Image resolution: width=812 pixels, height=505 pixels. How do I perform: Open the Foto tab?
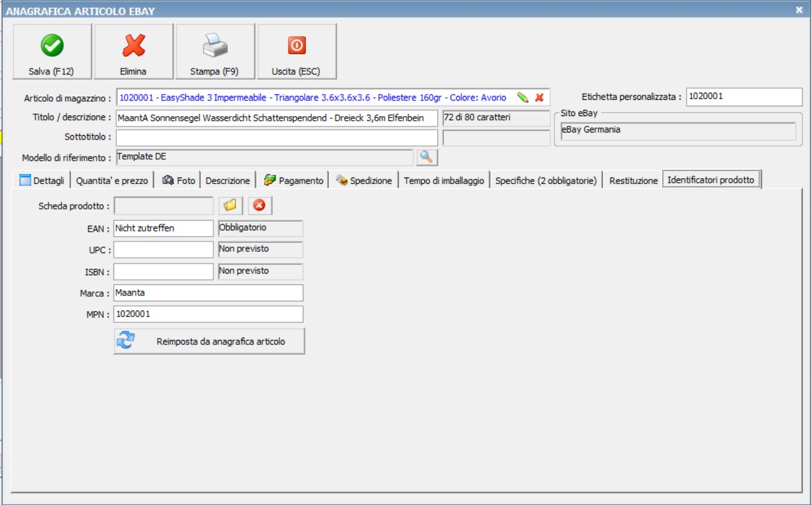(x=178, y=181)
